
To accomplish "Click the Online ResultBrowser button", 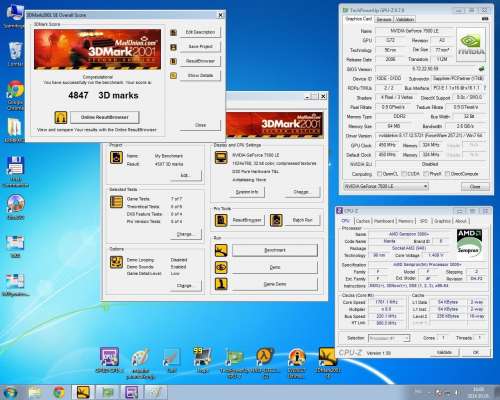I will click(x=104, y=117).
